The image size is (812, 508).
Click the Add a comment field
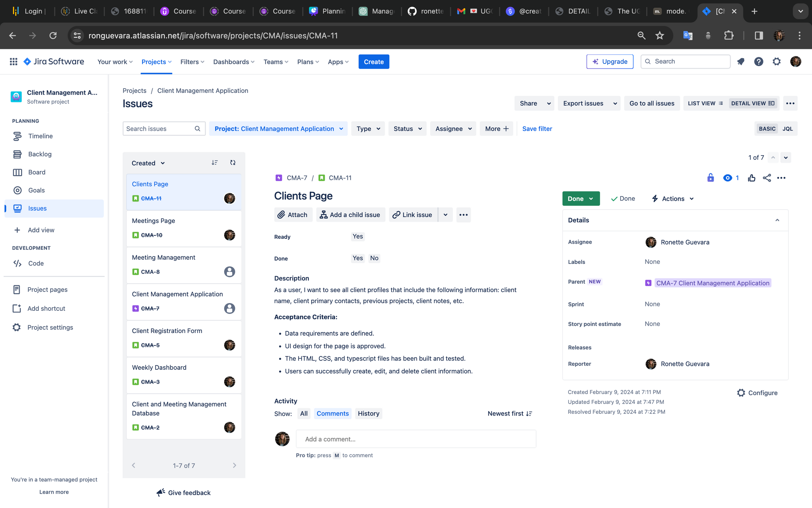416,439
